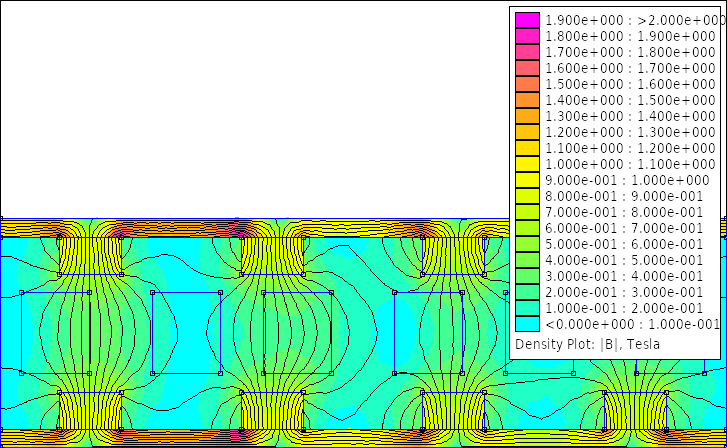Click legend text '5.000e-001 : 6.000e-001'
Screen dimensions: 727x448
[624, 244]
